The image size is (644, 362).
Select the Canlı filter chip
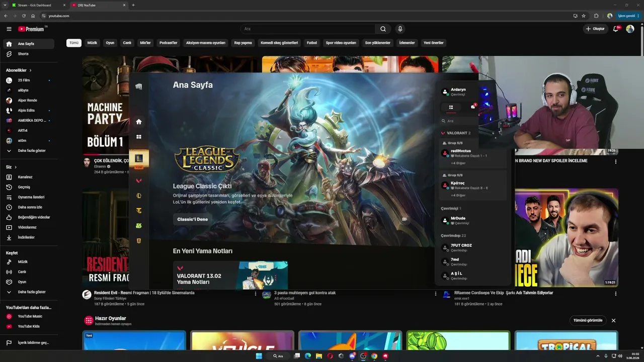[127, 43]
